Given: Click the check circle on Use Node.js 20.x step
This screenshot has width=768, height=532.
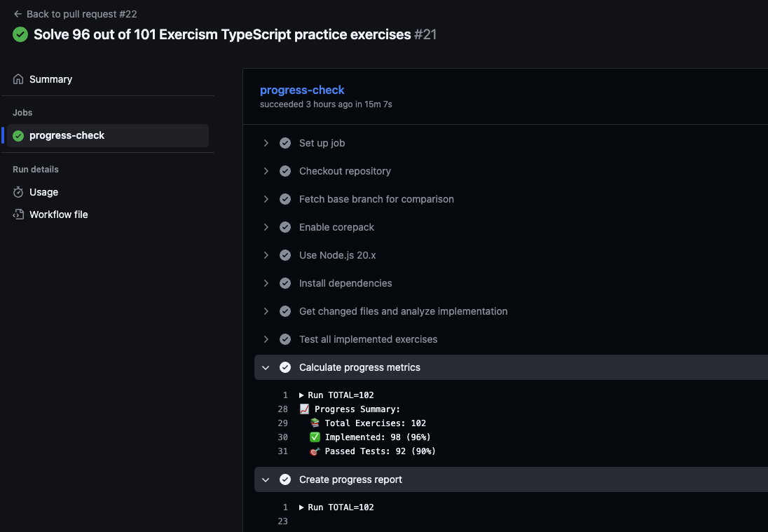Looking at the screenshot, I should point(285,254).
